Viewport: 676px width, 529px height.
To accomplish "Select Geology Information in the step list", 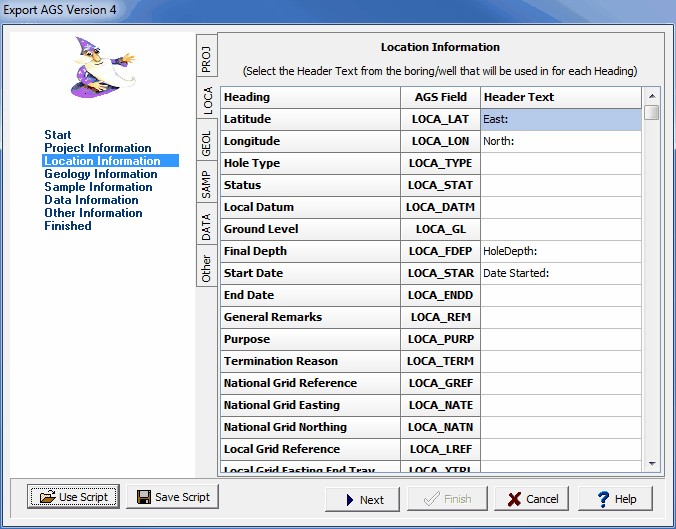I will (100, 174).
